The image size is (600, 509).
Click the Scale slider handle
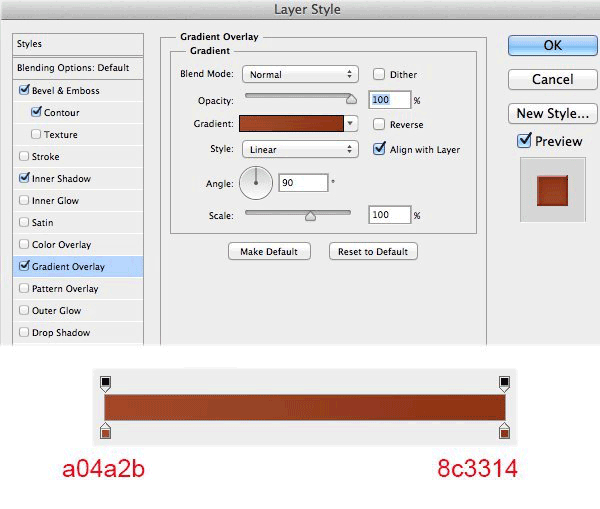pos(310,216)
